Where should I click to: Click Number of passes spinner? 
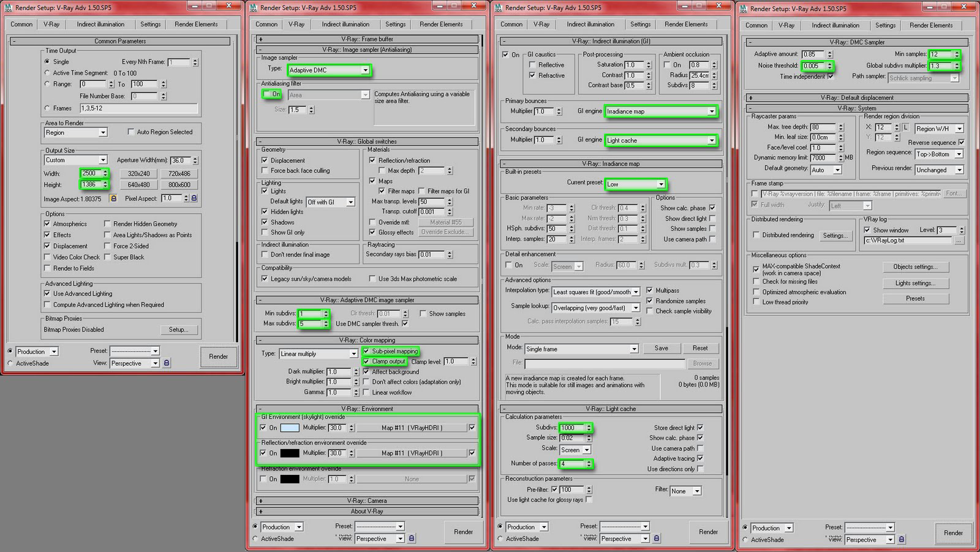tap(589, 464)
